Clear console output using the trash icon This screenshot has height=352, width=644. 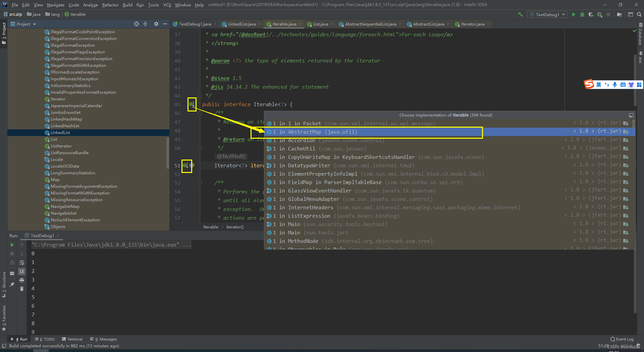(22, 289)
